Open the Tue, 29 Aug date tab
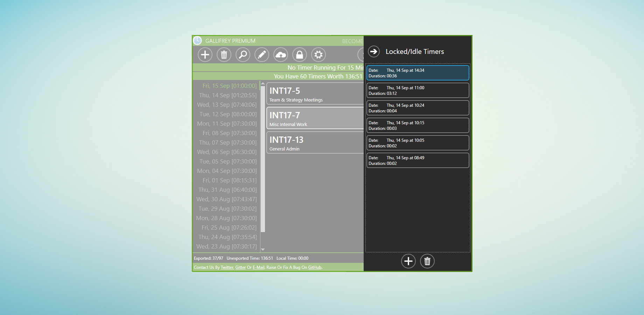This screenshot has height=315, width=644. 227,209
